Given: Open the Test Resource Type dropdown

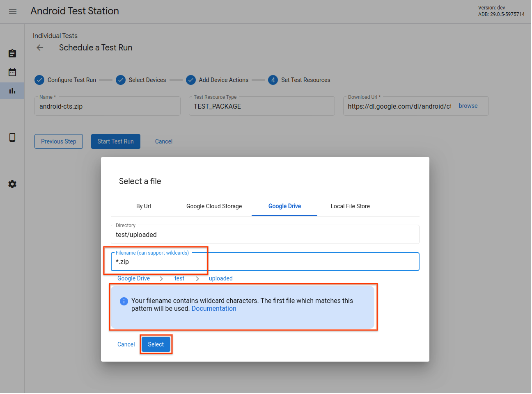Looking at the screenshot, I should (x=261, y=106).
